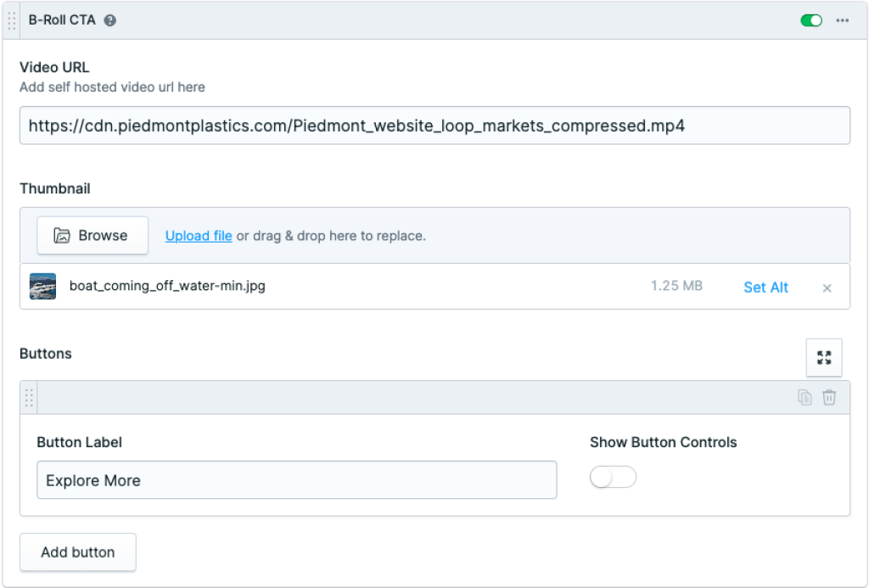Expand the Buttons field to fullscreen
The width and height of the screenshot is (869, 588).
tap(823, 357)
